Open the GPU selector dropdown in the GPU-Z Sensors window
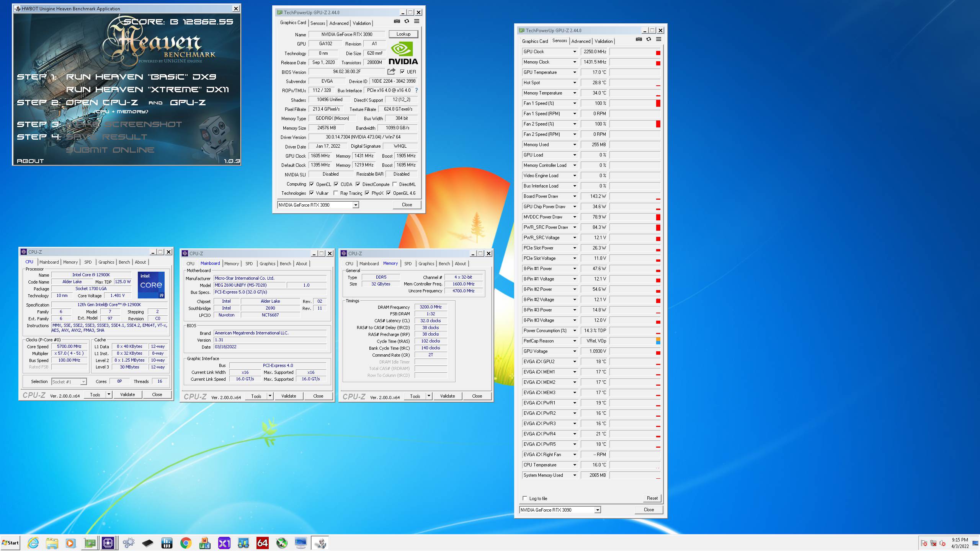980x551 pixels. click(598, 510)
